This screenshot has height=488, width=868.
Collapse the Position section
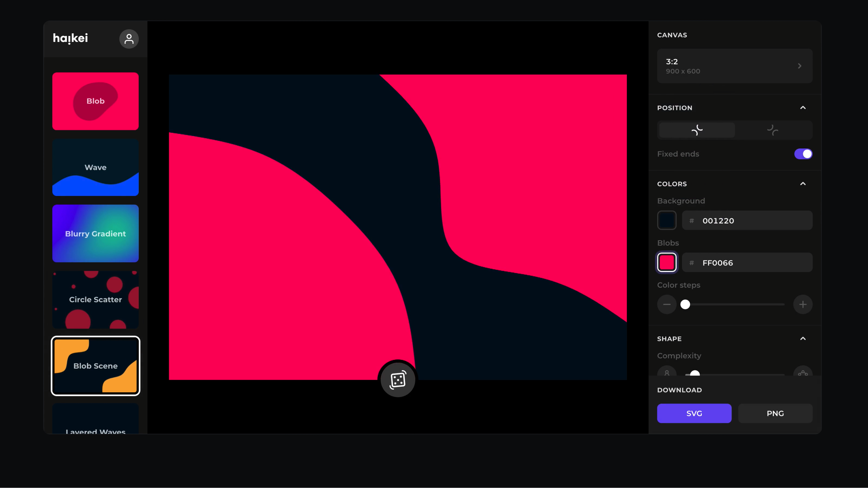click(803, 108)
